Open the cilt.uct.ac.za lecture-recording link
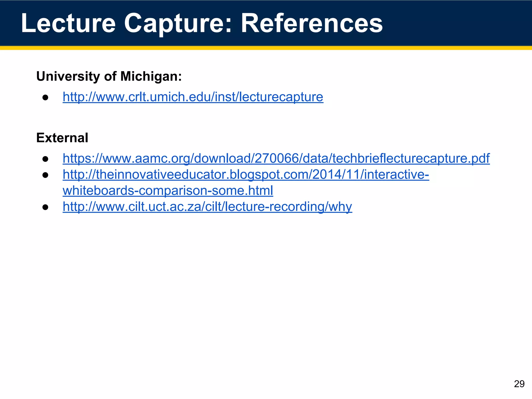 (207, 207)
